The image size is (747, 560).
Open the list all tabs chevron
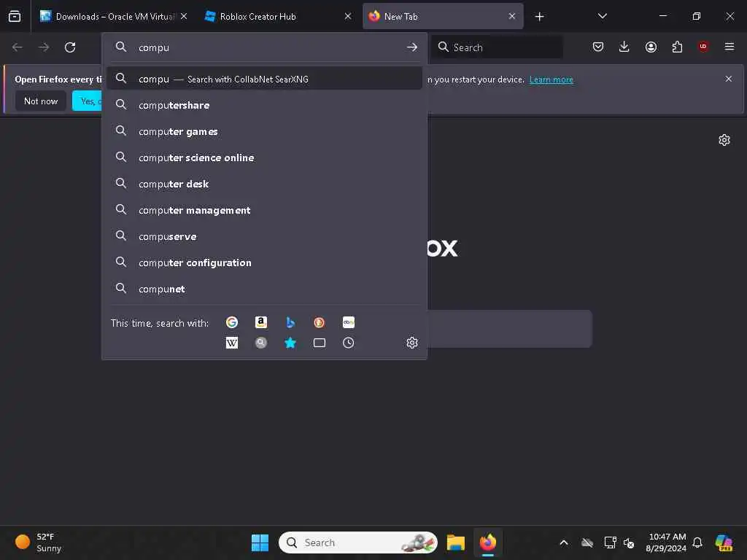tap(602, 16)
